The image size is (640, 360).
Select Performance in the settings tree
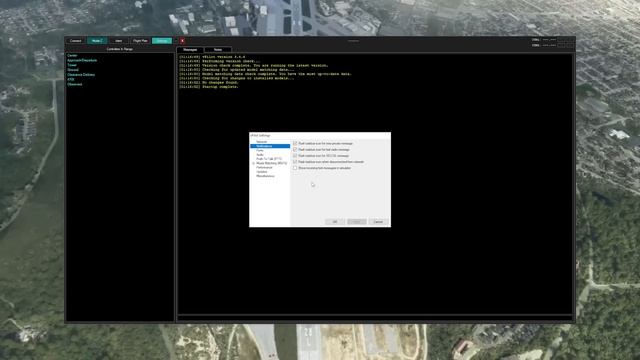(x=264, y=167)
